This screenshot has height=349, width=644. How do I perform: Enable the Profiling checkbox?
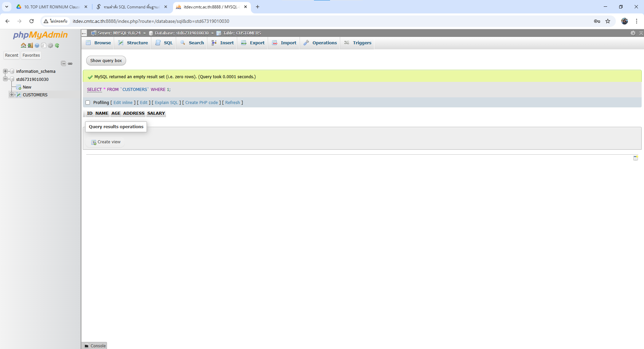point(88,103)
